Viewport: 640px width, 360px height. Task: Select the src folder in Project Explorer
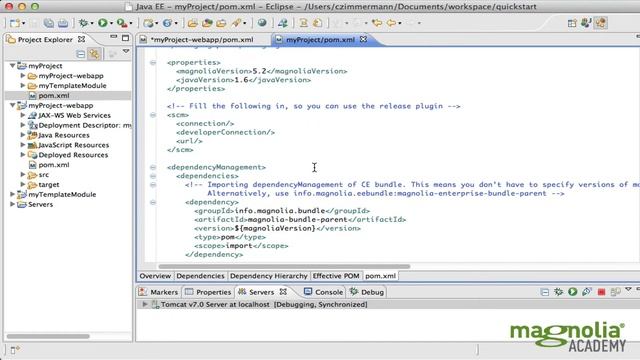(x=43, y=175)
